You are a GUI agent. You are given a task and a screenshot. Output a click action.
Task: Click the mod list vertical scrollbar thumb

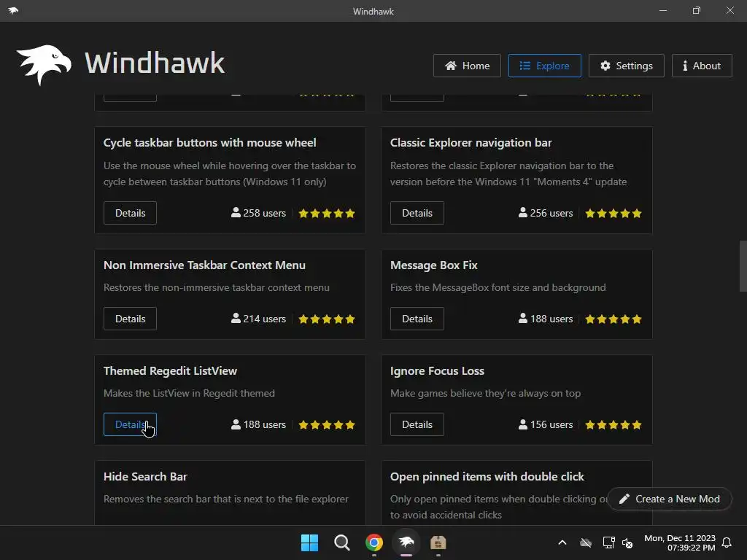coord(743,265)
